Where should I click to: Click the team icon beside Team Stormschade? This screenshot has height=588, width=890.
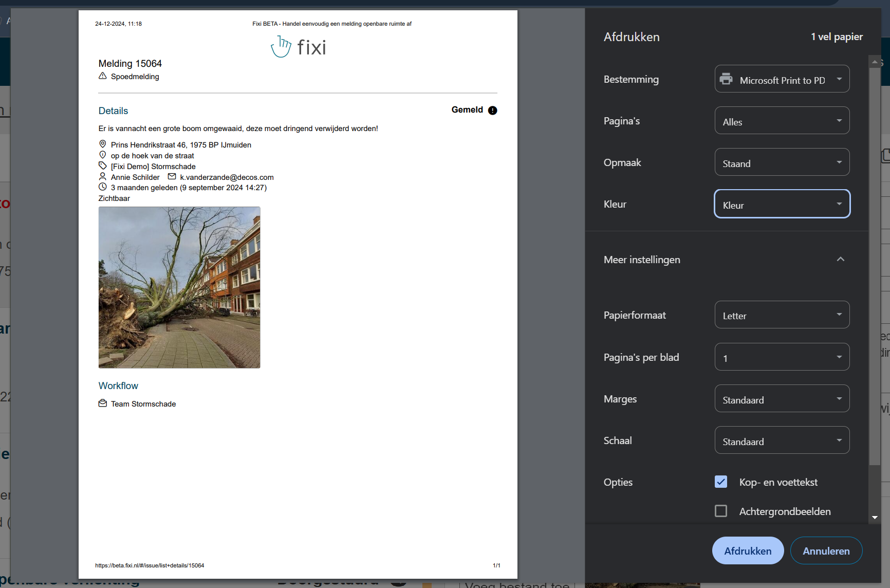click(103, 403)
